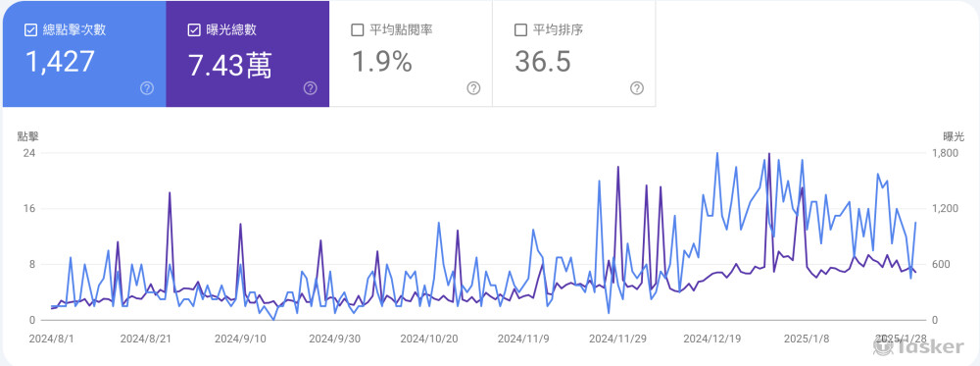Click the 2024/9/30 date label
This screenshot has width=980, height=366.
tap(334, 339)
